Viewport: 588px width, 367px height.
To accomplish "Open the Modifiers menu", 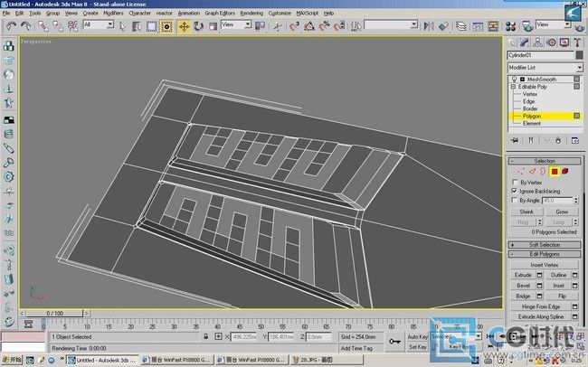I will coord(113,14).
